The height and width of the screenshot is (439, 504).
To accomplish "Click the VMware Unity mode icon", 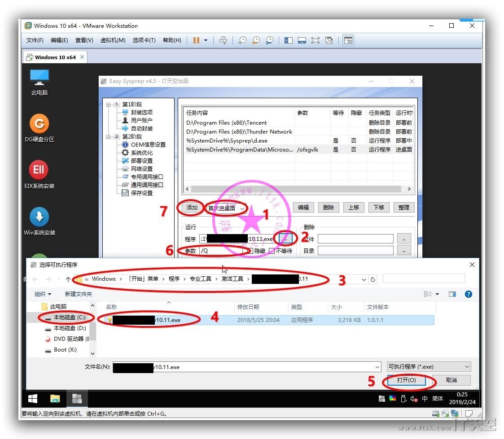I will 329,40.
